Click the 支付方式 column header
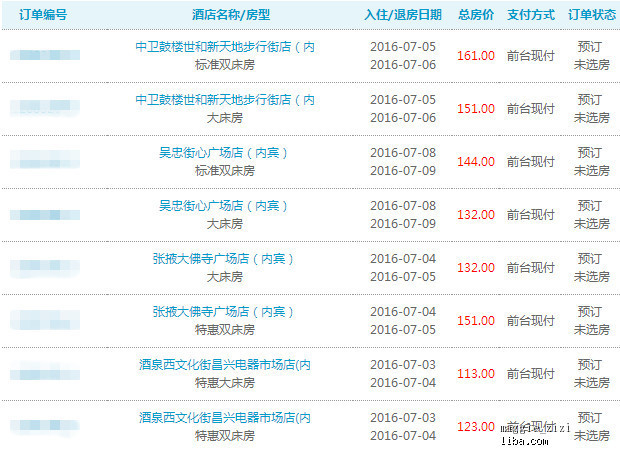The width and height of the screenshot is (620, 451). [530, 15]
